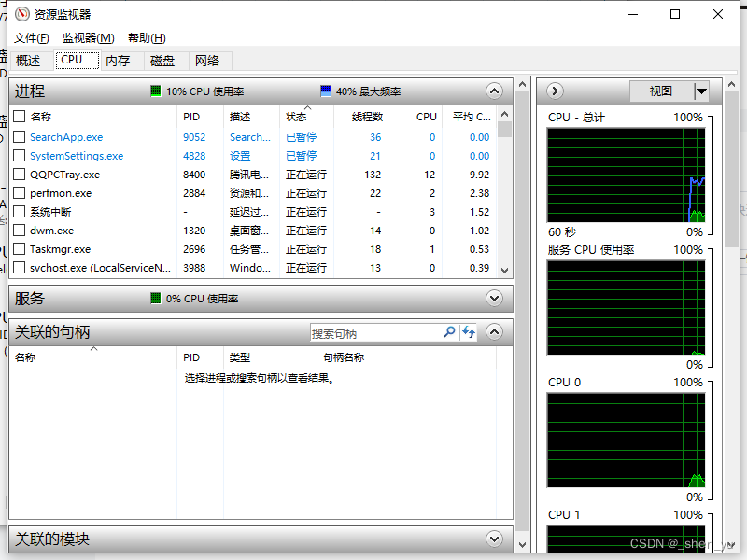747x560 pixels.
Task: Tick the select-all checkbox next to 名称
Action: pyautogui.click(x=19, y=116)
